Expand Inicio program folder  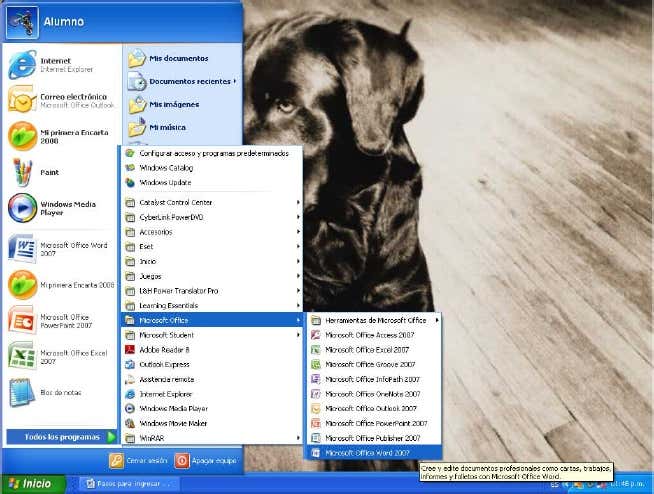tap(211, 262)
